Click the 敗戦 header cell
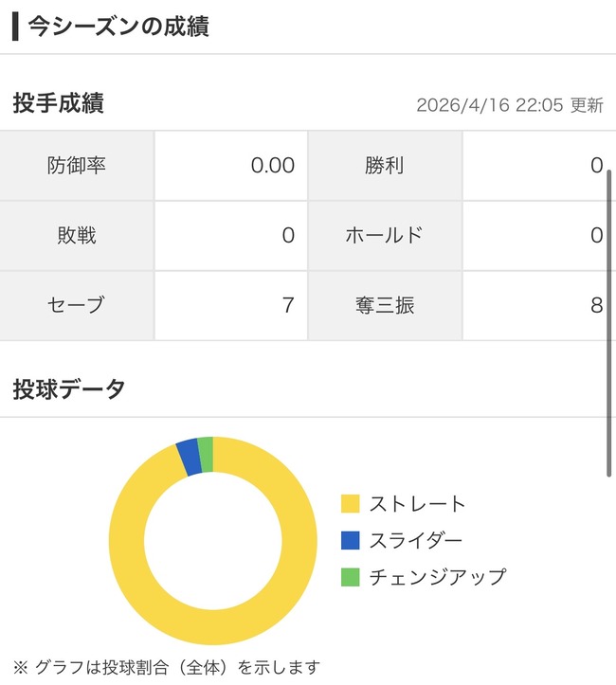Screen dimensions: 616x685 point(77,235)
